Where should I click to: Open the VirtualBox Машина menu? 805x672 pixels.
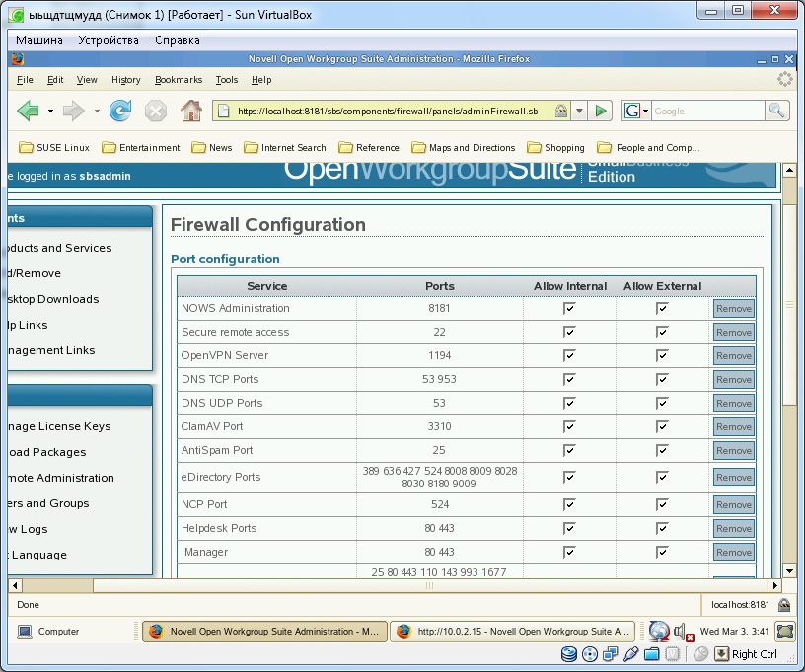point(39,40)
